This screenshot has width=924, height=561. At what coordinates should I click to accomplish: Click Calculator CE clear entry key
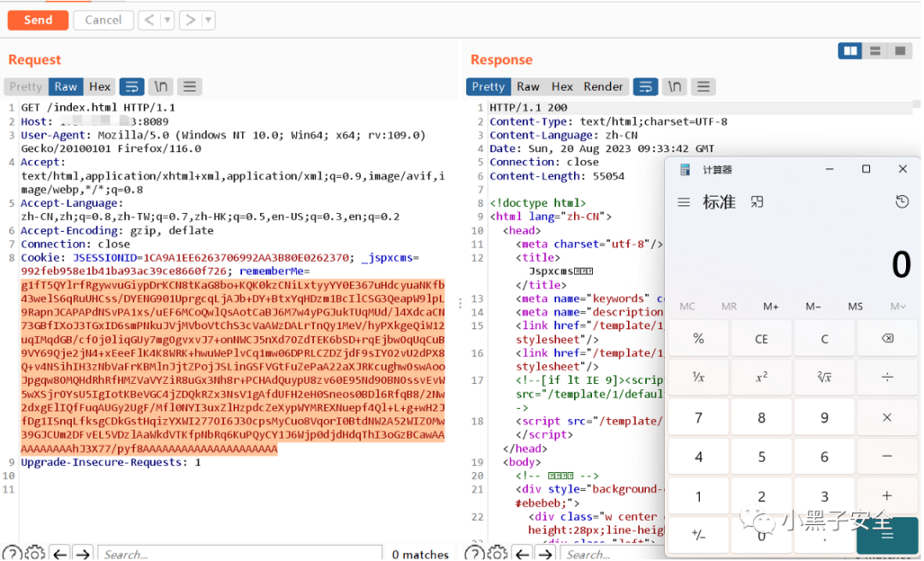761,339
